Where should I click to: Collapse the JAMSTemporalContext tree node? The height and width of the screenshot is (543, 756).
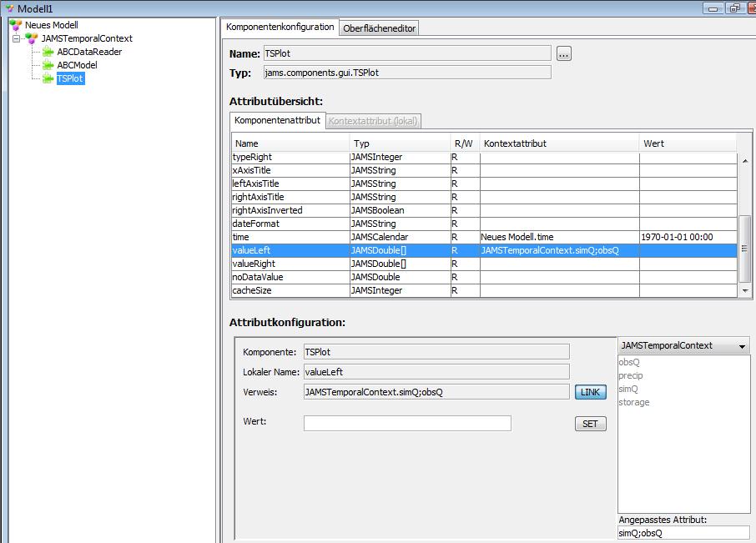click(x=17, y=38)
